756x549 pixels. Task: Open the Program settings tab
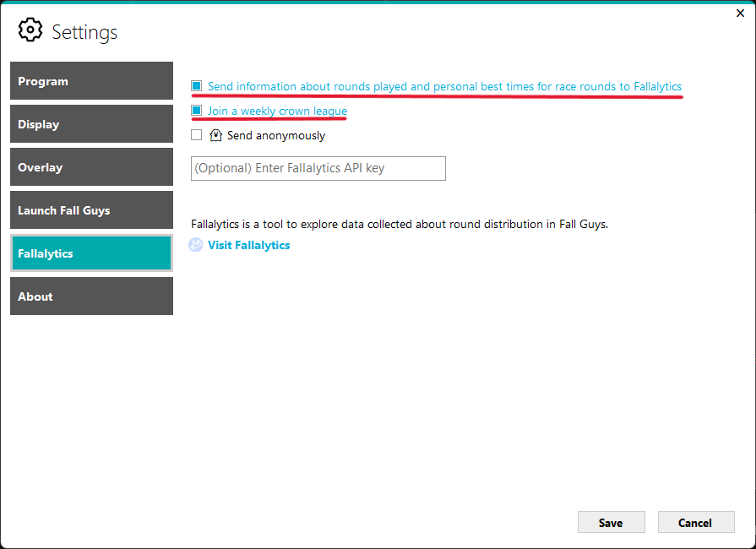tap(91, 80)
